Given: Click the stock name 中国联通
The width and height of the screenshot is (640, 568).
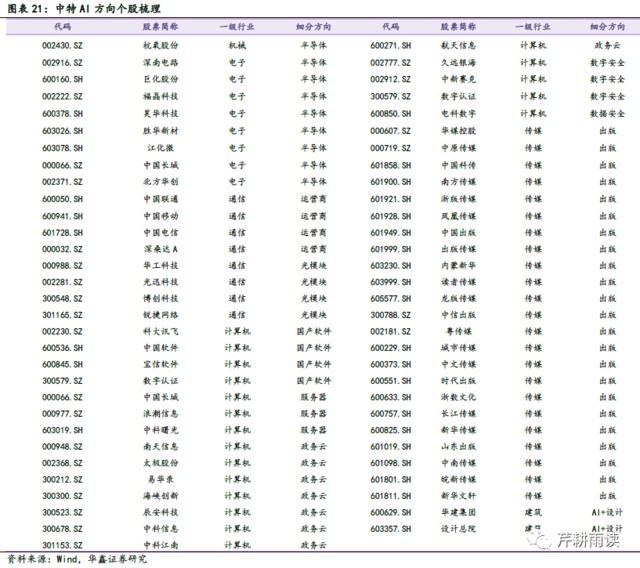Looking at the screenshot, I should click(x=161, y=199).
